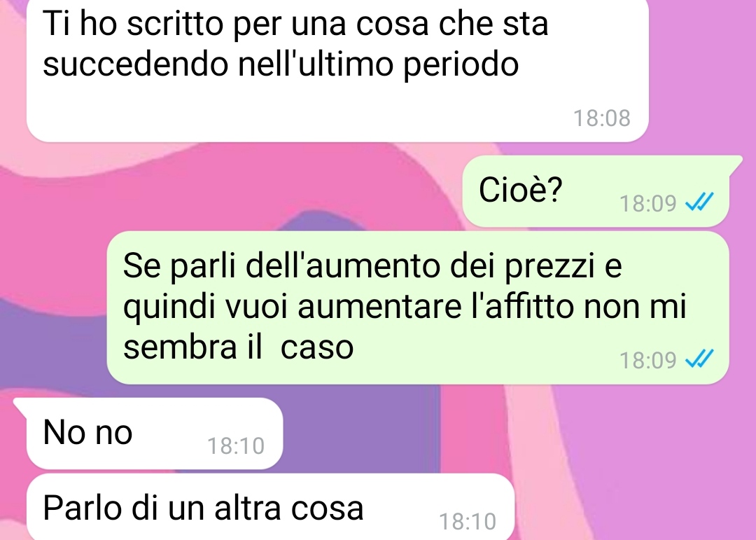Tap the pointed tail of the "Cioè?" bubble
The image size is (756, 540).
pyautogui.click(x=735, y=164)
